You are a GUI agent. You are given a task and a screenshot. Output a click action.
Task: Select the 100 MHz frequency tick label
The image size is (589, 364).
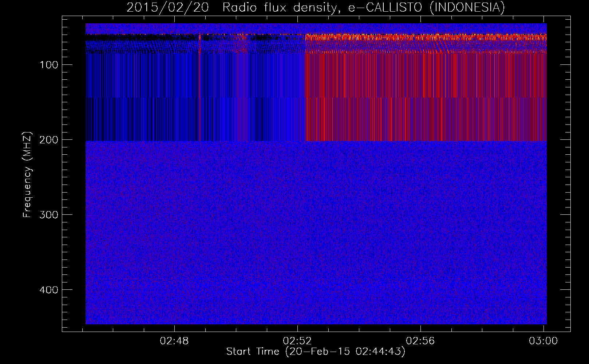[x=49, y=65]
